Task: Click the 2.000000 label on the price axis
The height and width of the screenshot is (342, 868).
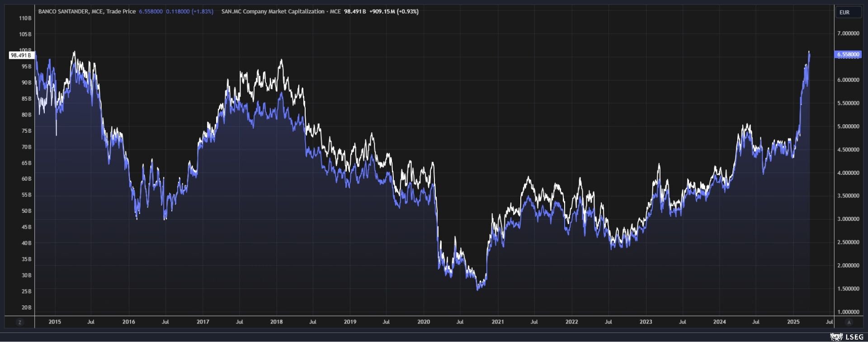Action: pyautogui.click(x=848, y=266)
